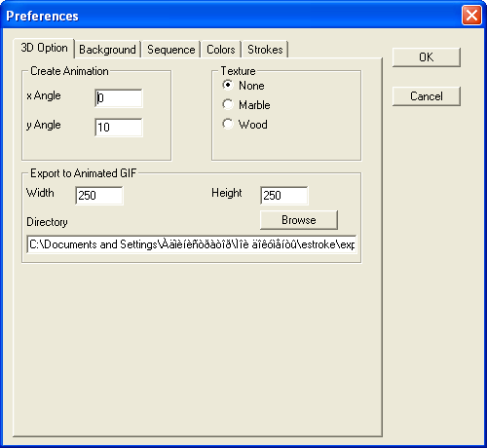
Task: Focus the x Angle input field
Action: [x=119, y=98]
